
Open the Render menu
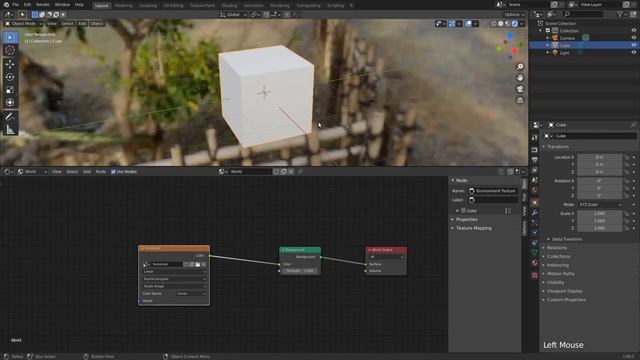pos(43,4)
